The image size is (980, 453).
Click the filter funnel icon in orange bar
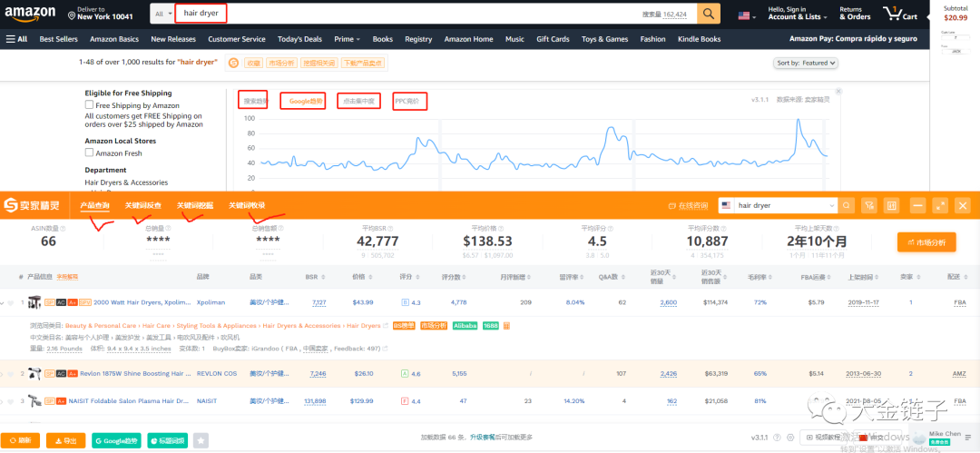pyautogui.click(x=869, y=206)
